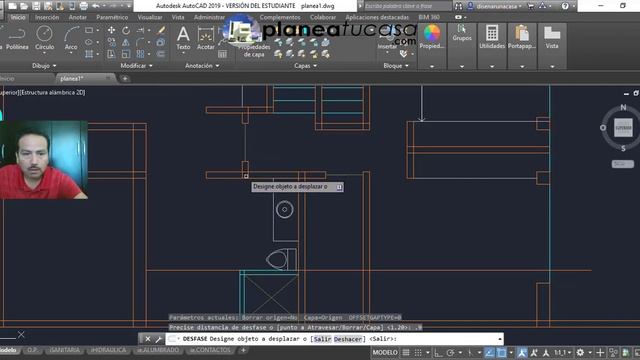The height and width of the screenshot is (360, 640).
Task: Choose the Ellipse draw tool
Action: (x=89, y=42)
